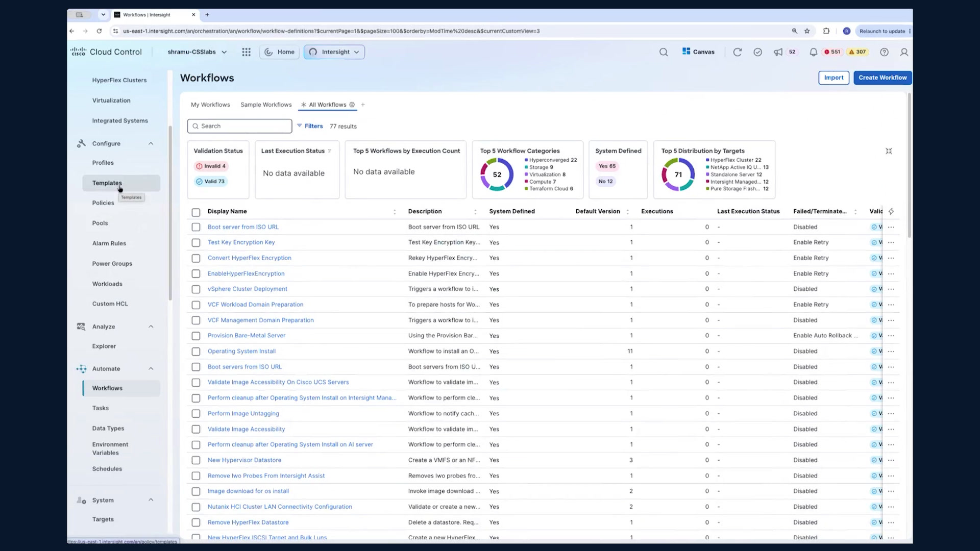The height and width of the screenshot is (551, 980).
Task: Collapse the summary widgets panel icon
Action: [889, 151]
